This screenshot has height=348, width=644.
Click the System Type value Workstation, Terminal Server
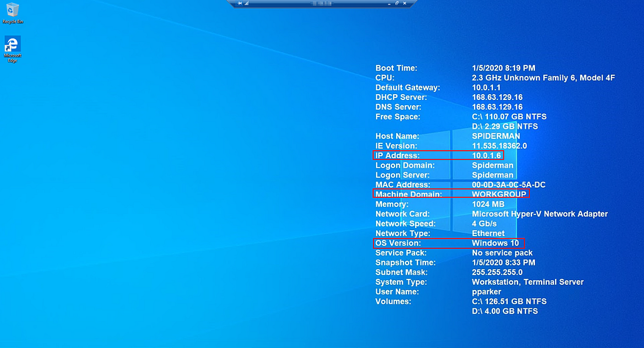click(528, 282)
